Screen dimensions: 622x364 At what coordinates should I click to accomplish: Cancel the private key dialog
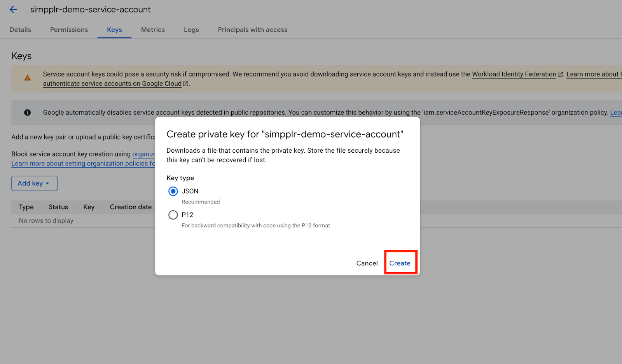pyautogui.click(x=367, y=263)
